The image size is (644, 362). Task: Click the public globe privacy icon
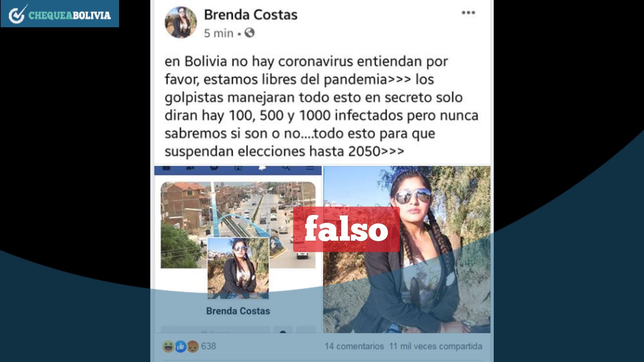point(249,33)
